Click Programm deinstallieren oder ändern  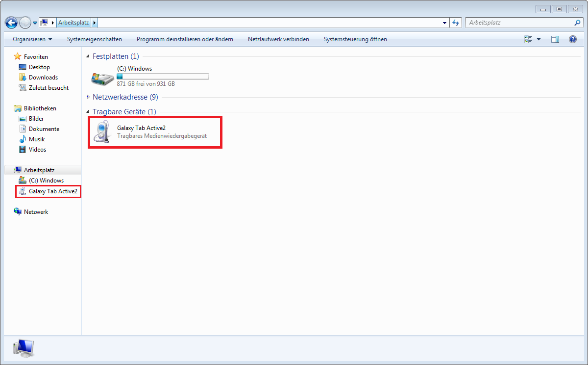pyautogui.click(x=185, y=39)
